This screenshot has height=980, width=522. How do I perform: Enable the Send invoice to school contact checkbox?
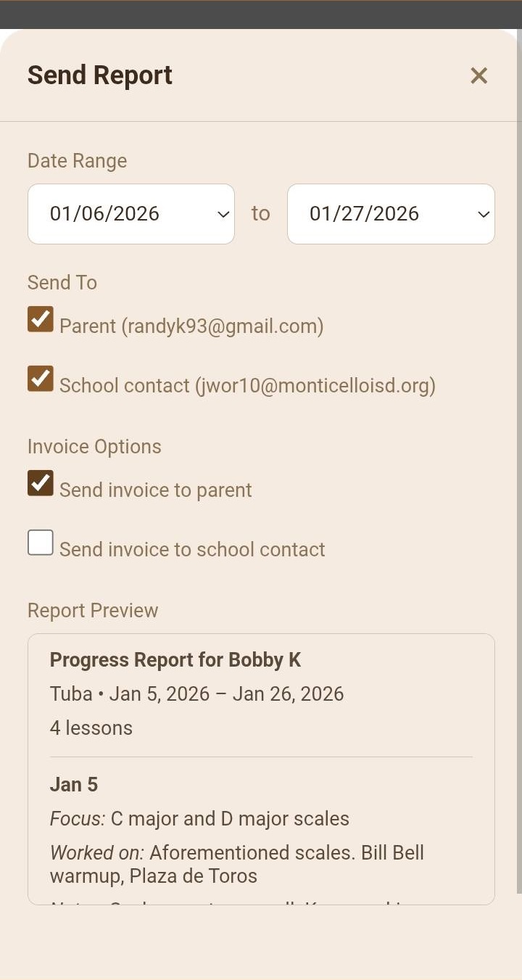[41, 543]
